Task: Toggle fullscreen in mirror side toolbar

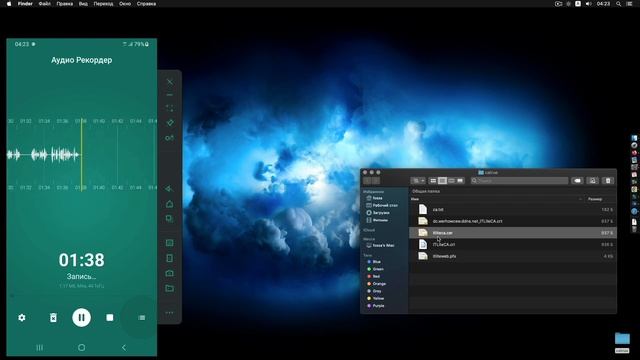Action: [170, 108]
